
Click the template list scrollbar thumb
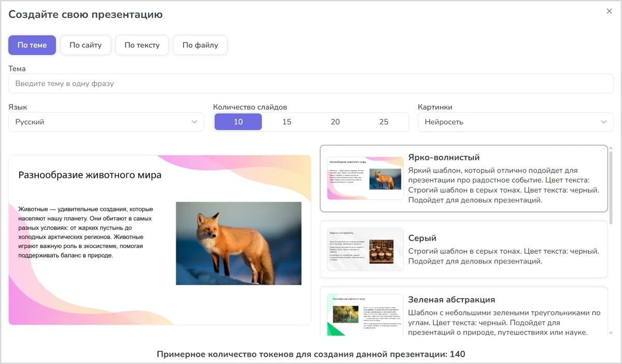click(x=611, y=188)
